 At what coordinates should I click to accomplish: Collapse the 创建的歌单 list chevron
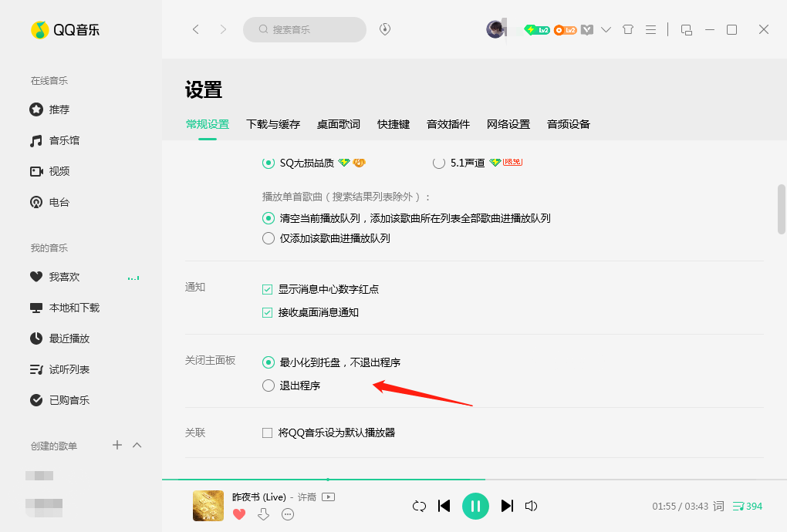[x=137, y=445]
